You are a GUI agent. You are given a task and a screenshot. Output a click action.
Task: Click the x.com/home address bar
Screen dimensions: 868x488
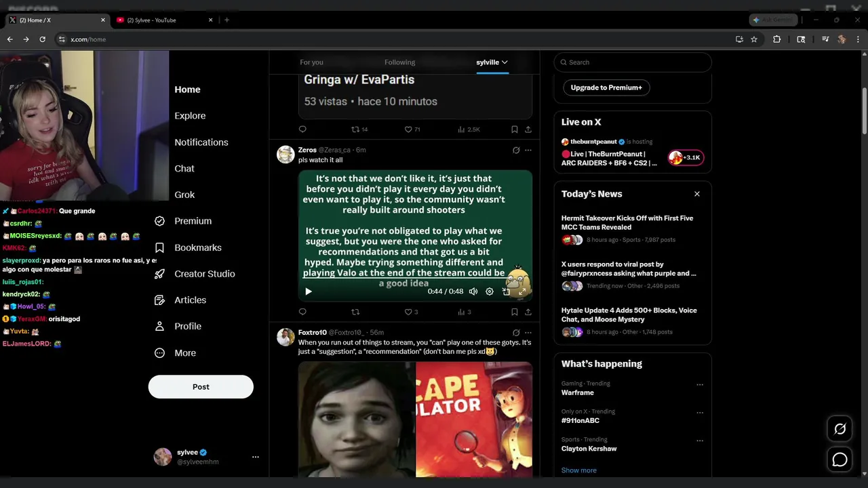(x=400, y=39)
